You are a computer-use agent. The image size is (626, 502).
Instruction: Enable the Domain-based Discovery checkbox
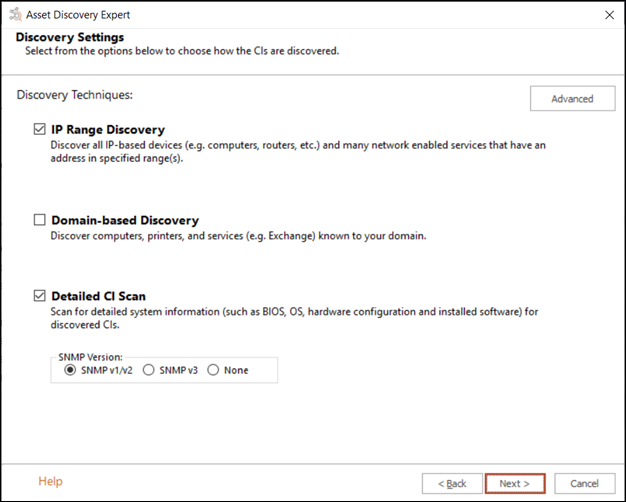point(40,220)
